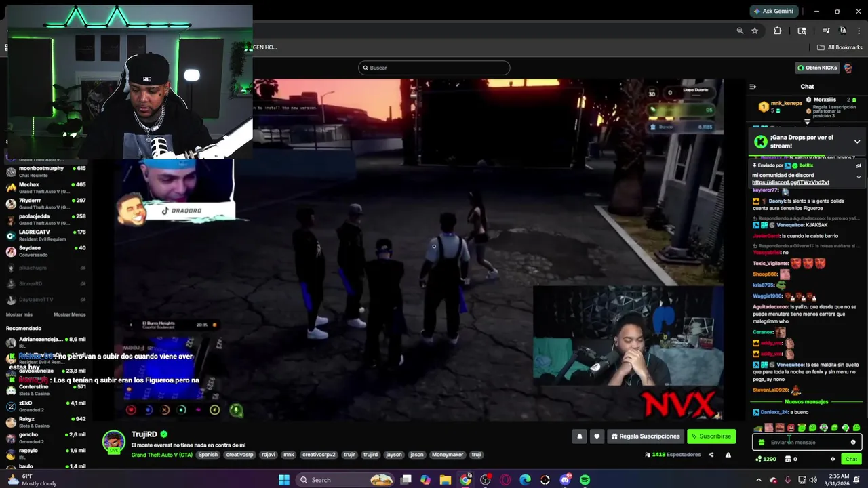This screenshot has width=868, height=488.
Task: Select the Chat header tab
Action: [x=807, y=87]
